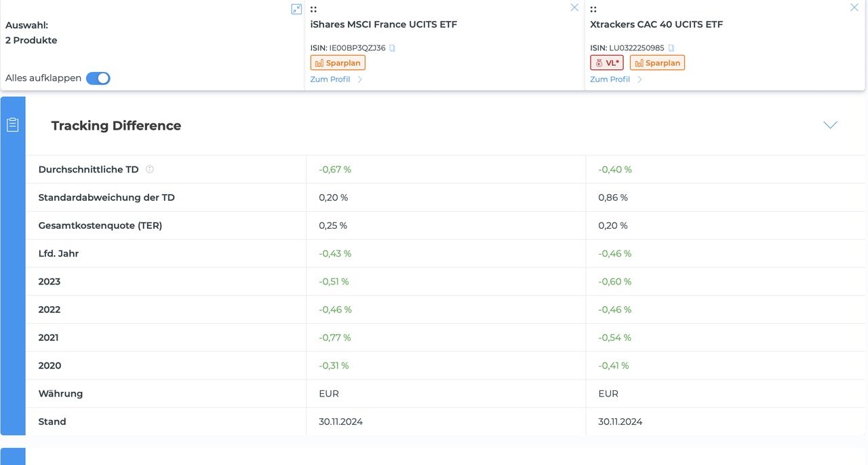
Task: Open the info icon next to Durchschnittliche TD
Action: [x=150, y=169]
